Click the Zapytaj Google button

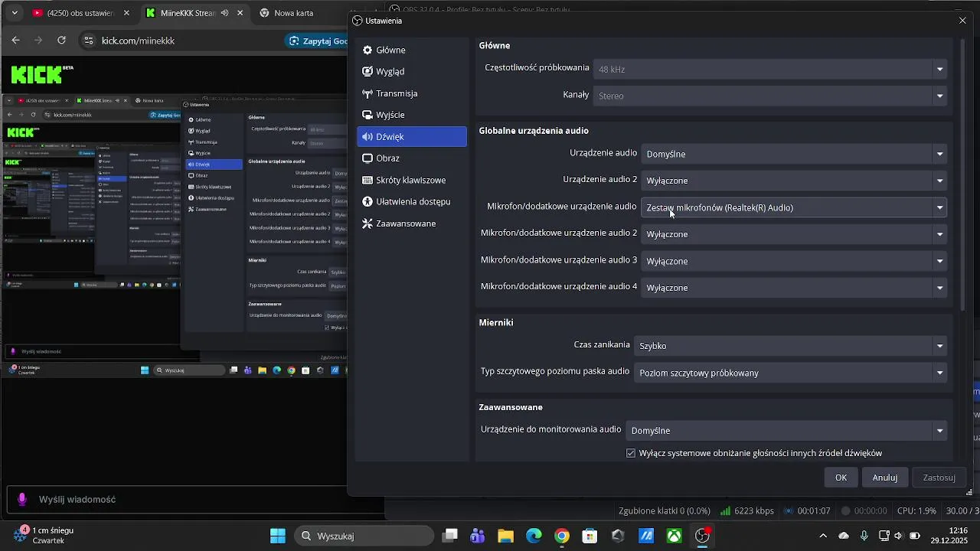click(x=317, y=41)
